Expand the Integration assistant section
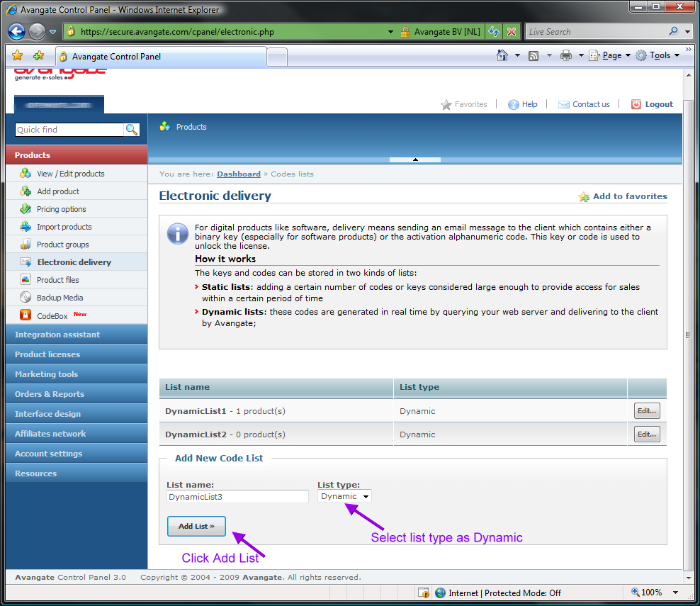This screenshot has height=606, width=700. 77,335
